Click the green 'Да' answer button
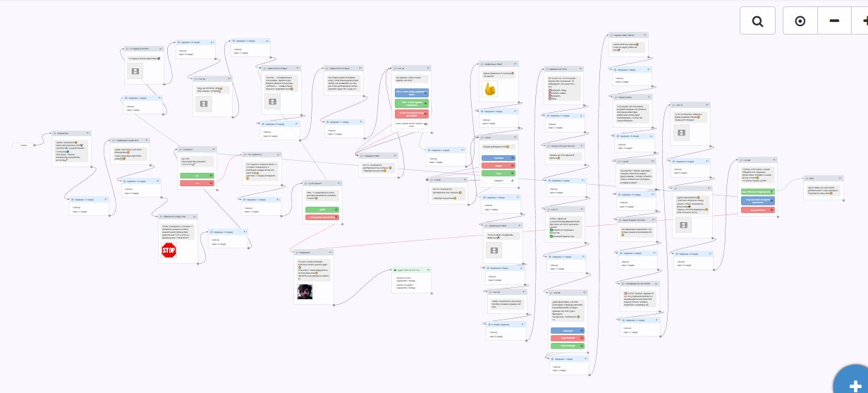Viewport: 868px width, 393px height. pyautogui.click(x=197, y=174)
